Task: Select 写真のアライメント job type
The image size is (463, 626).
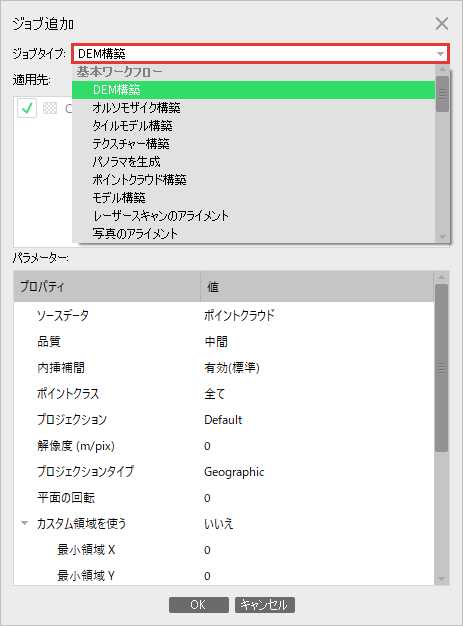Action: [x=253, y=234]
